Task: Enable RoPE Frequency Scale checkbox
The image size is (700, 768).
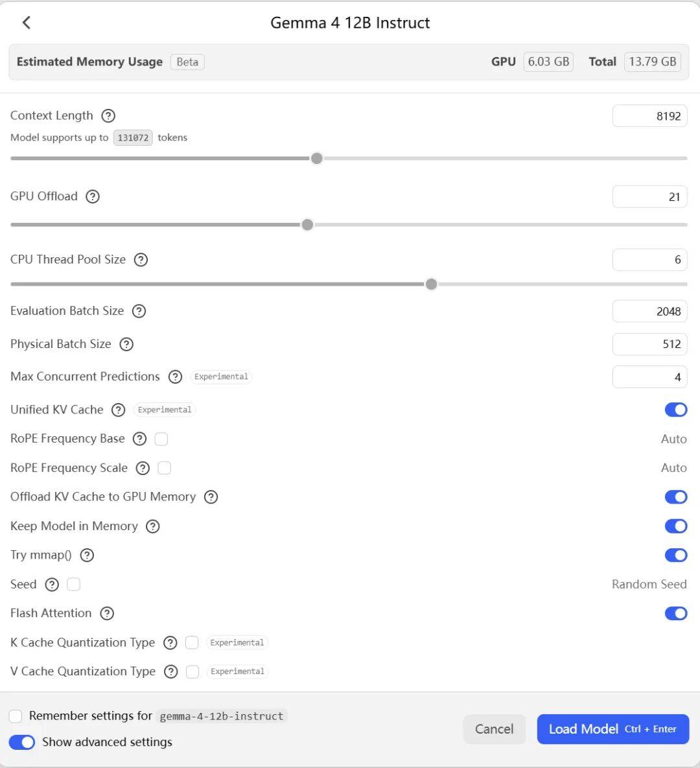Action: click(165, 468)
